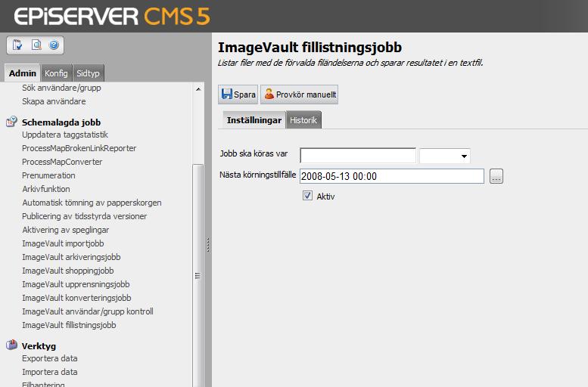
Task: Click the Verktyg heading
Action: [x=39, y=345]
